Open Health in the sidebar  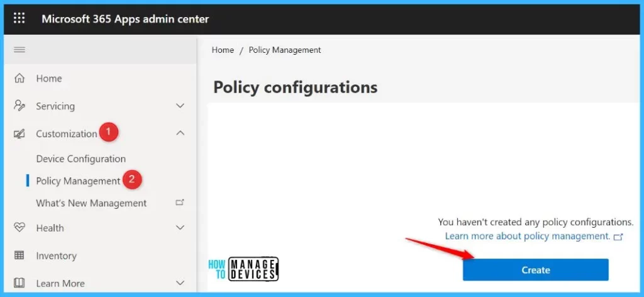[50, 228]
